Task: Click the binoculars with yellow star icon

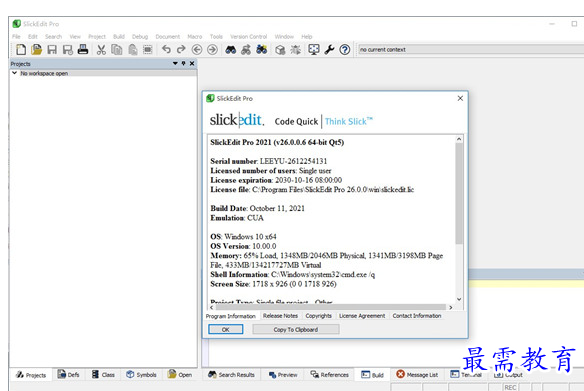Action: pyautogui.click(x=261, y=49)
